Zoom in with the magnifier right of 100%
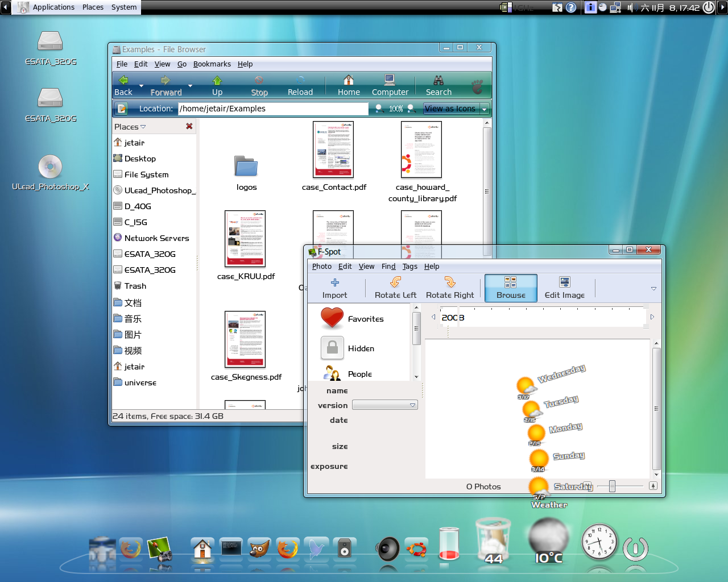 [x=411, y=109]
